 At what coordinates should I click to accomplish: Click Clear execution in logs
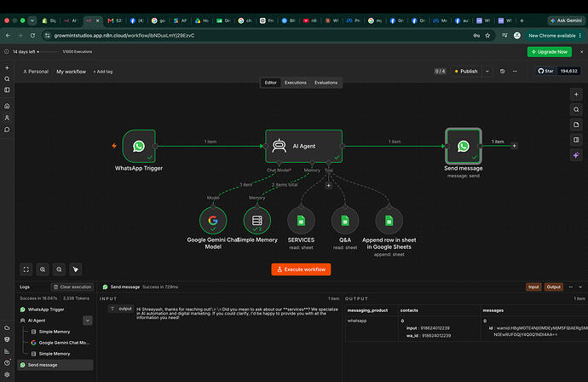pyautogui.click(x=72, y=287)
